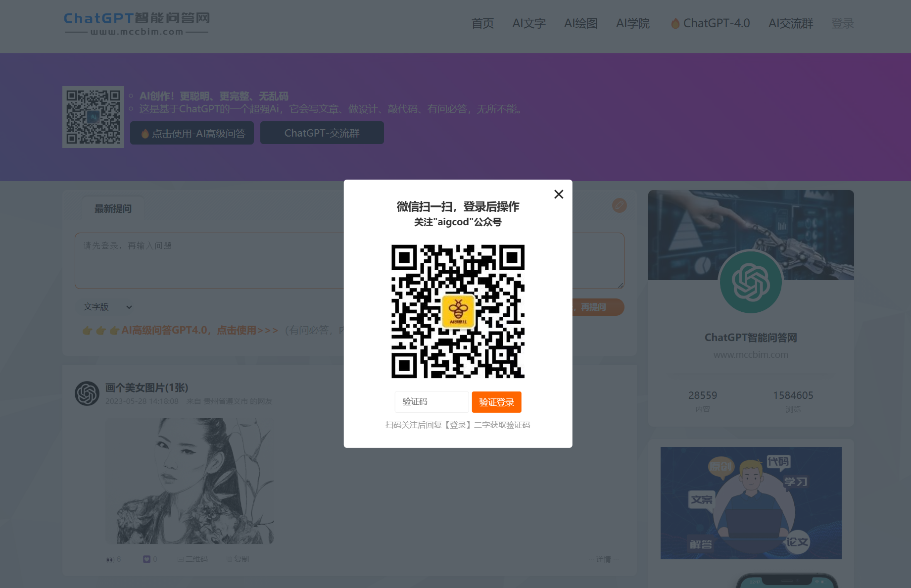Image resolution: width=911 pixels, height=588 pixels.
Task: Click the login QR code image
Action: pos(458,311)
